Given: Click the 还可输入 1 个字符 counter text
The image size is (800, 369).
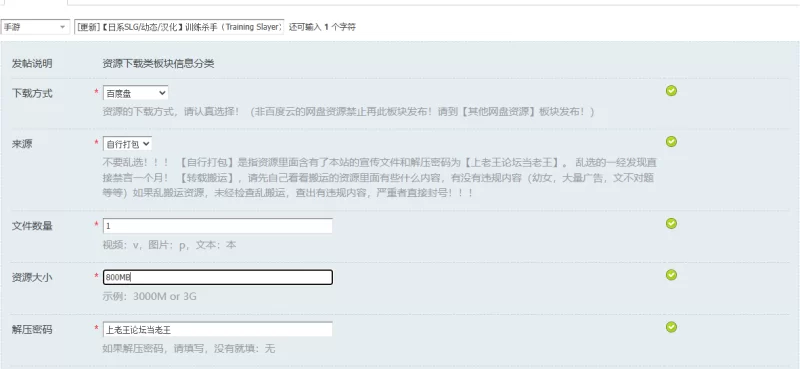Looking at the screenshot, I should click(322, 27).
